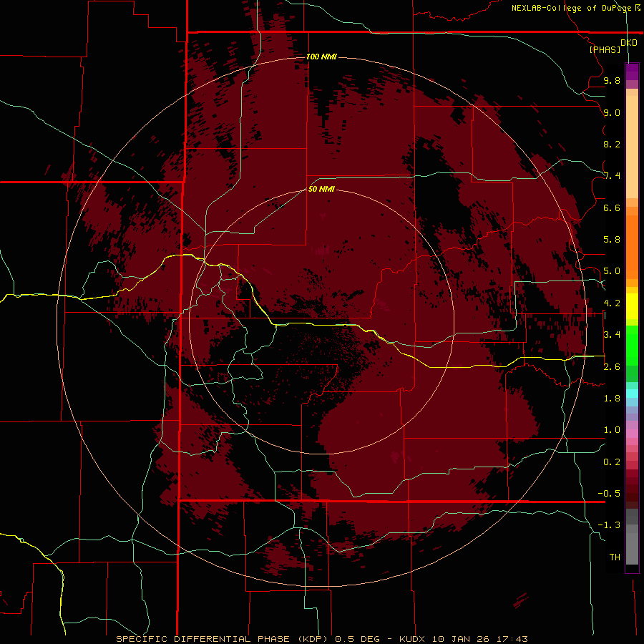
Task: Click the KUDX radar site identifier
Action: point(412,639)
